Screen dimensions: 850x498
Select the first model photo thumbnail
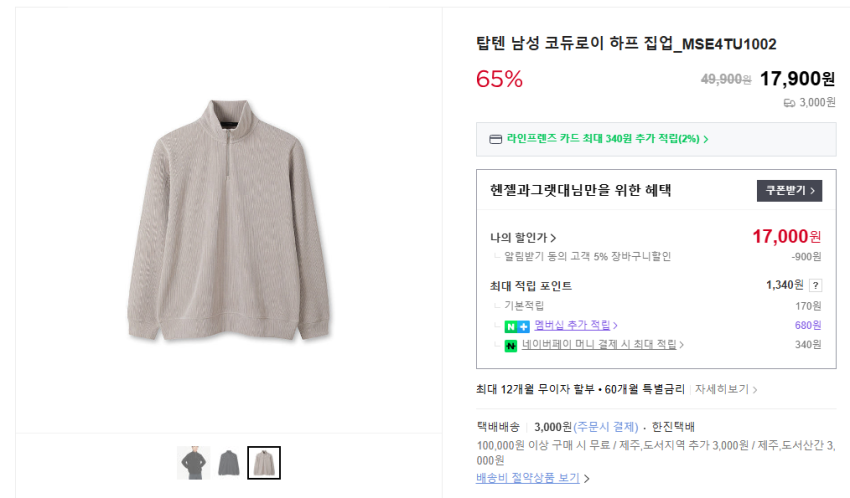point(194,463)
